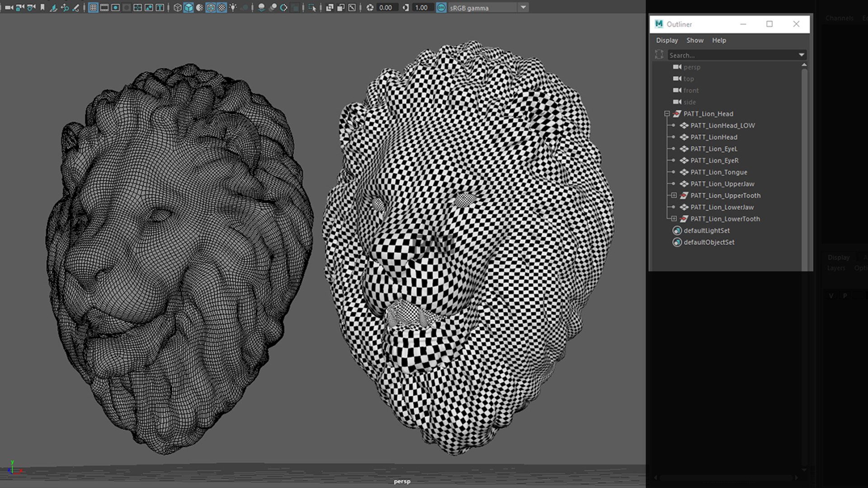Open the sRGB gamma view transform dropdown
Viewport: 868px width, 488px height.
click(524, 8)
